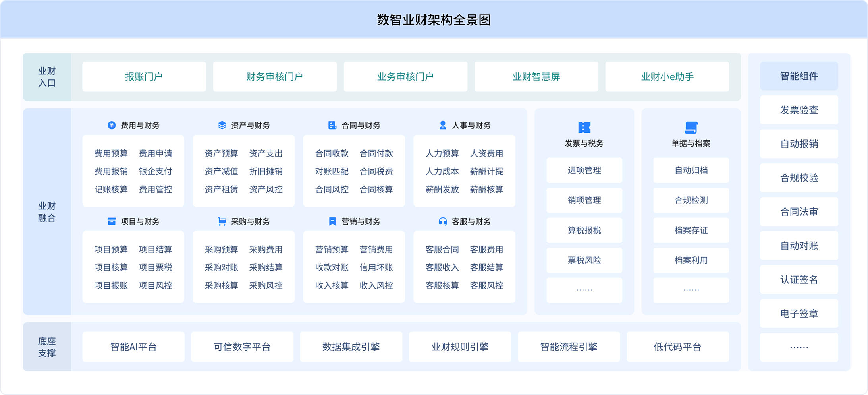The image size is (868, 395).
Task: Choose the 发票验查 component
Action: click(799, 110)
